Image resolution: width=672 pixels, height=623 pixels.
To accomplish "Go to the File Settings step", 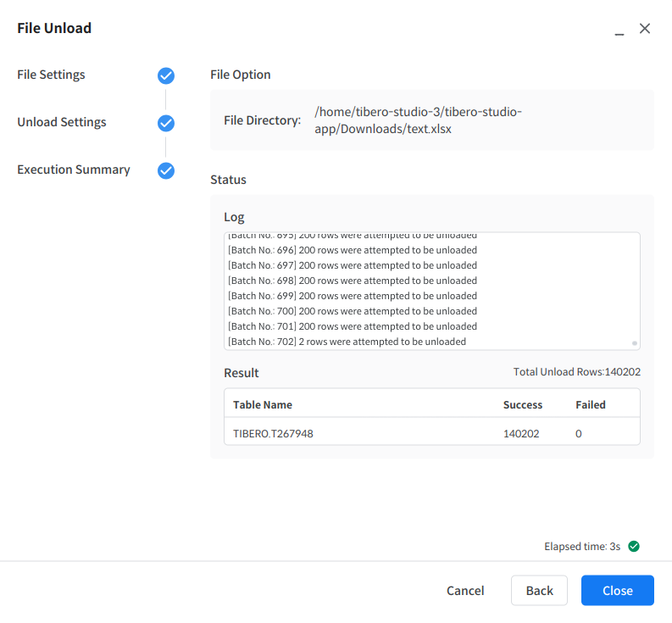I will coord(51,75).
